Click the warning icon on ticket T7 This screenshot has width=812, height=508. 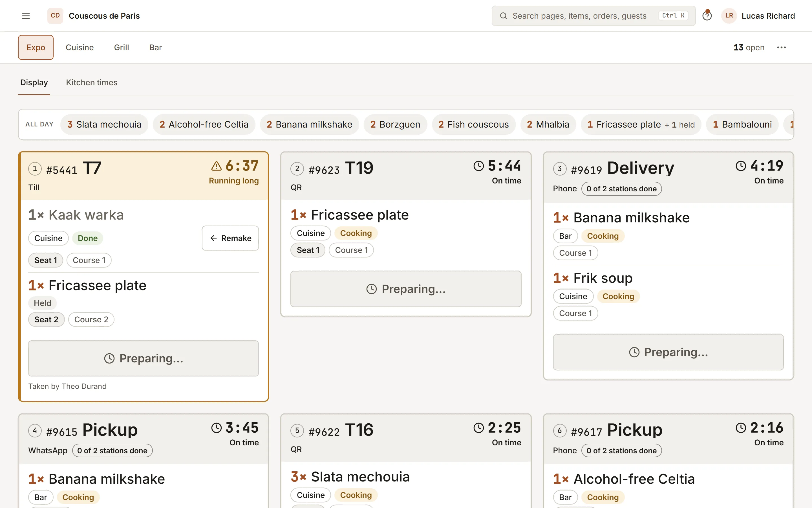217,166
